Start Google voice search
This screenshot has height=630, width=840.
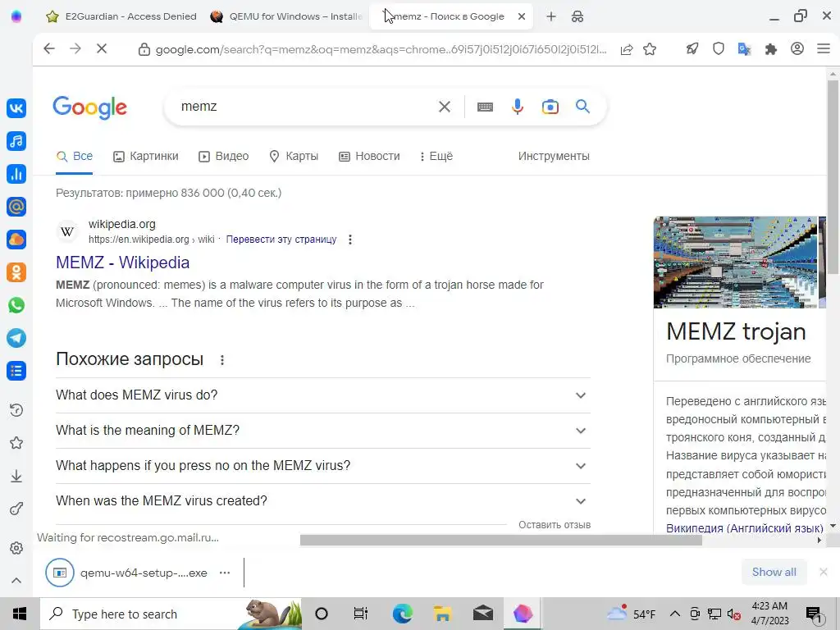point(517,107)
